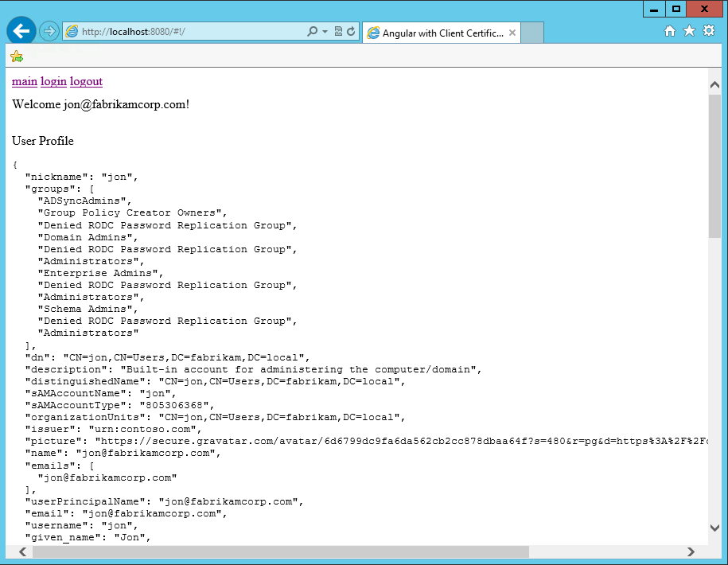Click the Internet Explorer page icon in address bar

[x=70, y=32]
